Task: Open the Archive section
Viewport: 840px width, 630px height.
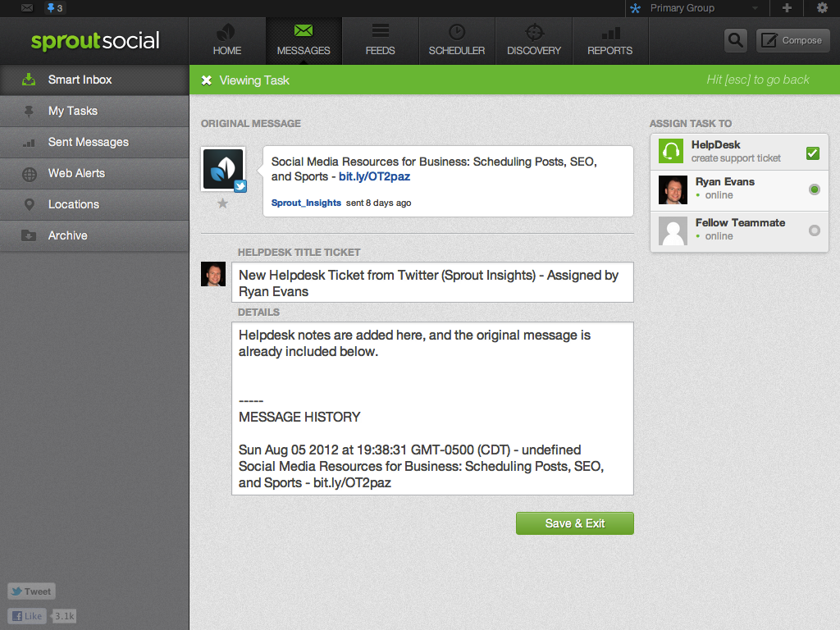Action: coord(67,235)
